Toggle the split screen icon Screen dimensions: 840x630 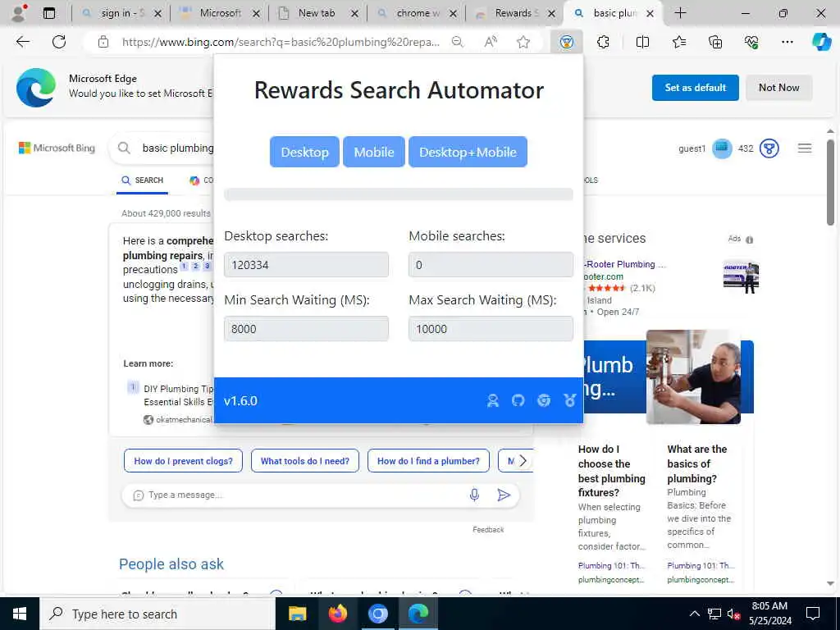tap(642, 42)
